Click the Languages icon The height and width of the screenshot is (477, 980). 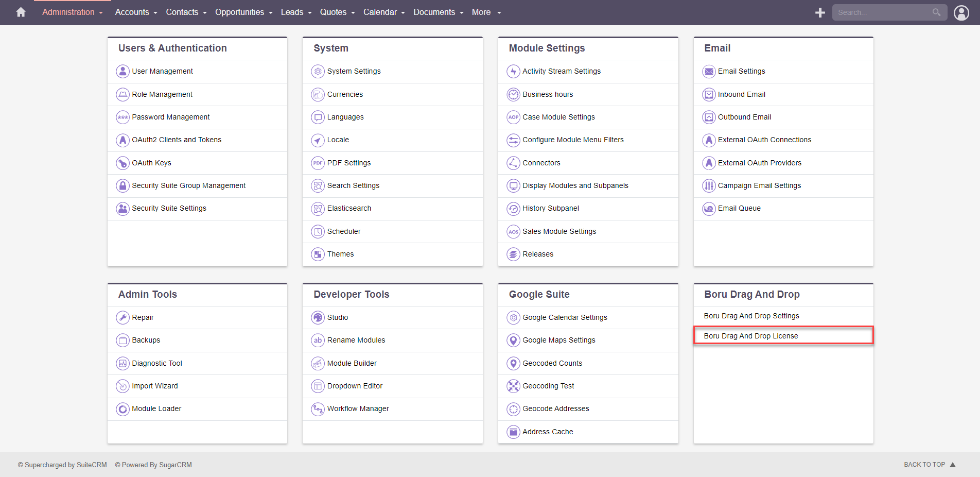(x=318, y=117)
